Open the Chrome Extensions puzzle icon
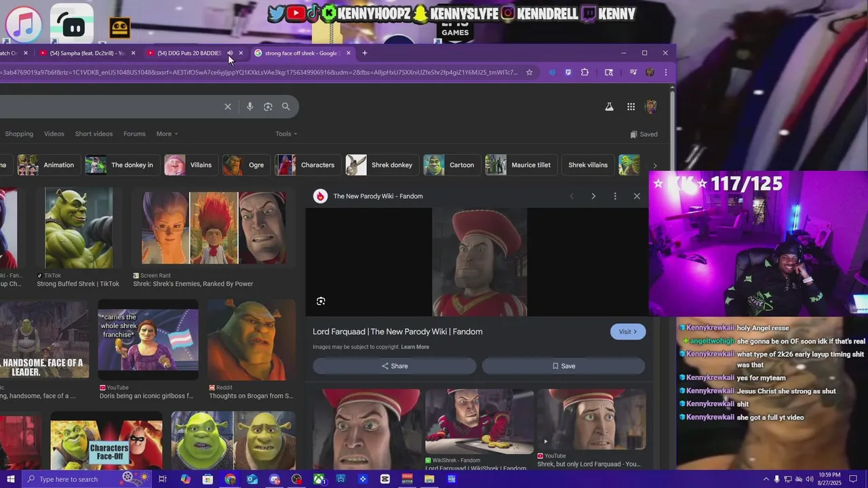This screenshot has height=488, width=868. click(585, 73)
